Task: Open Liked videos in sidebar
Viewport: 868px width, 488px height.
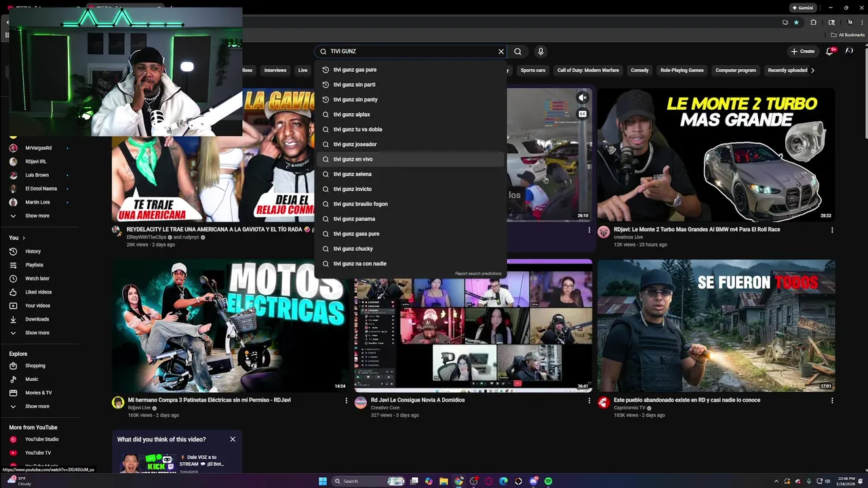Action: click(x=38, y=292)
